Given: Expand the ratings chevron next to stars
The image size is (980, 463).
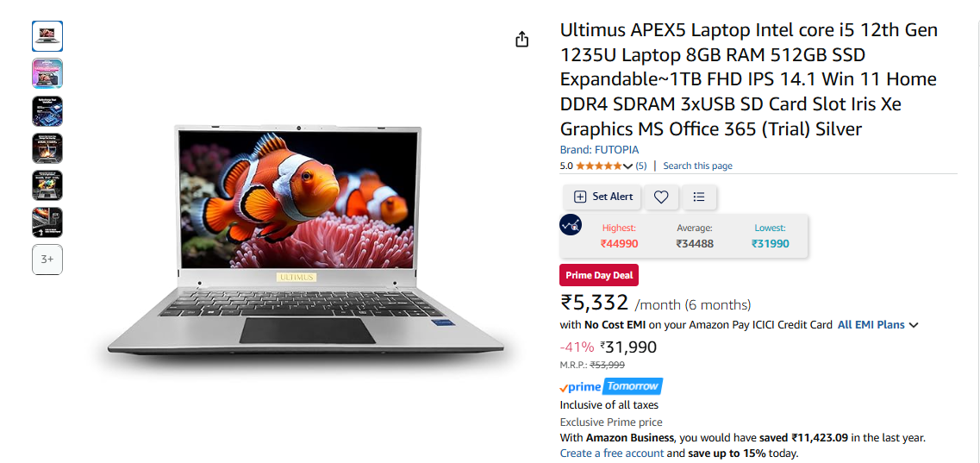Looking at the screenshot, I should [x=628, y=166].
